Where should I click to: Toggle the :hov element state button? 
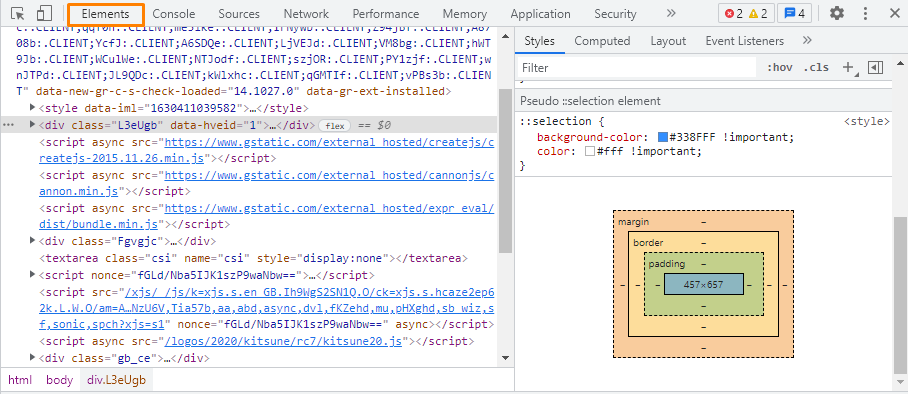(779, 68)
